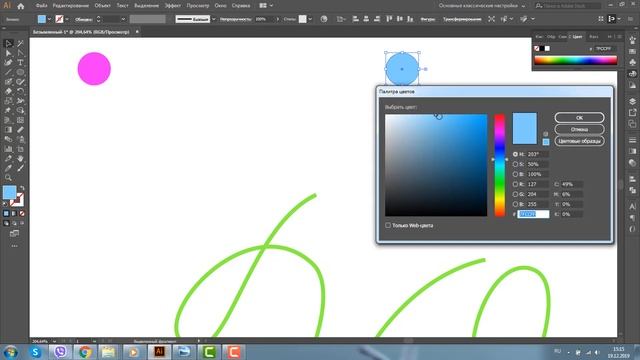This screenshot has height=360, width=640.
Task: Select the Direct Selection tool (white arrow)
Action: (8, 53)
